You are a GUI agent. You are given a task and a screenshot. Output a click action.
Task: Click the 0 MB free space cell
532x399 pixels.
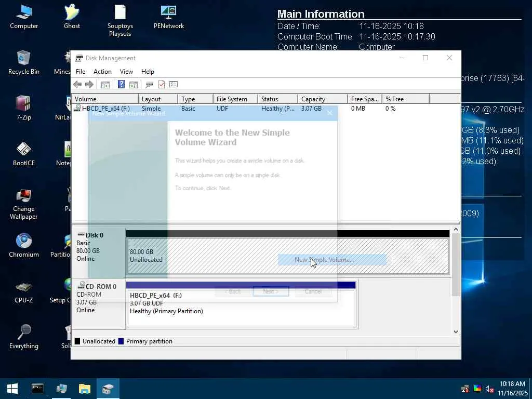tap(358, 109)
